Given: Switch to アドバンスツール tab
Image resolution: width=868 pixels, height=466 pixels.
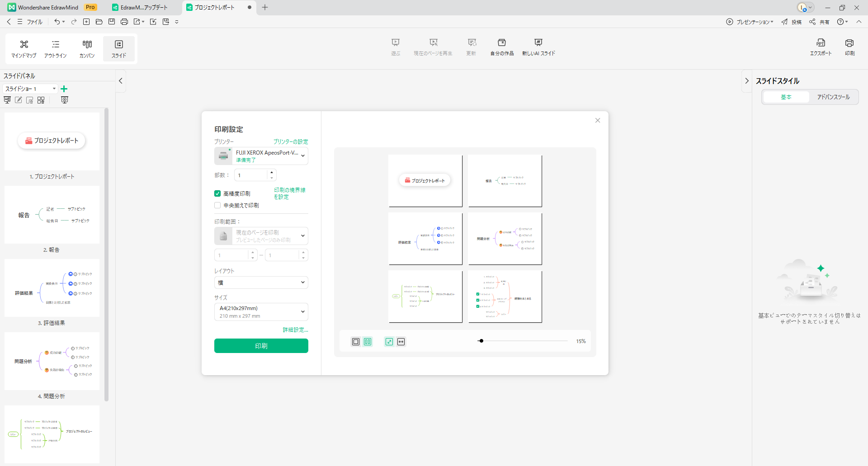Looking at the screenshot, I should [x=833, y=97].
